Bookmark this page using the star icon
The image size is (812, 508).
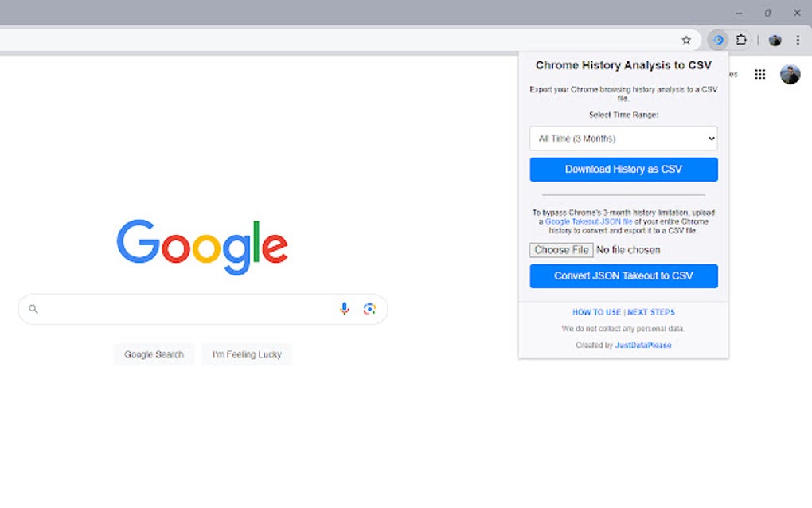pos(686,39)
